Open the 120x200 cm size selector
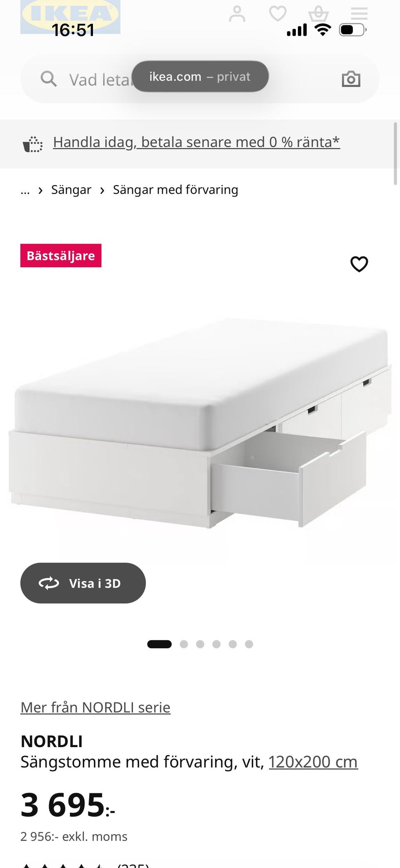 coord(313,762)
